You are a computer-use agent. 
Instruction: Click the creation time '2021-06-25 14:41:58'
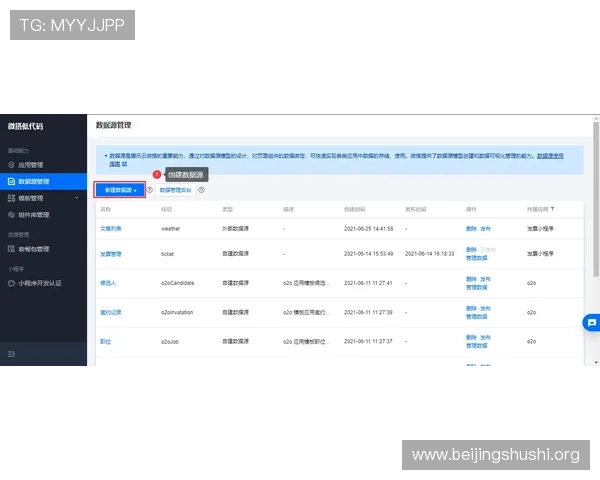coord(368,229)
